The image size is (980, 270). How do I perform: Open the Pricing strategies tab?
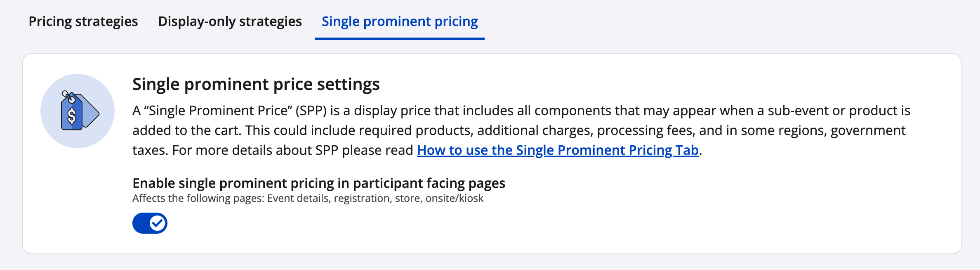pyautogui.click(x=83, y=21)
